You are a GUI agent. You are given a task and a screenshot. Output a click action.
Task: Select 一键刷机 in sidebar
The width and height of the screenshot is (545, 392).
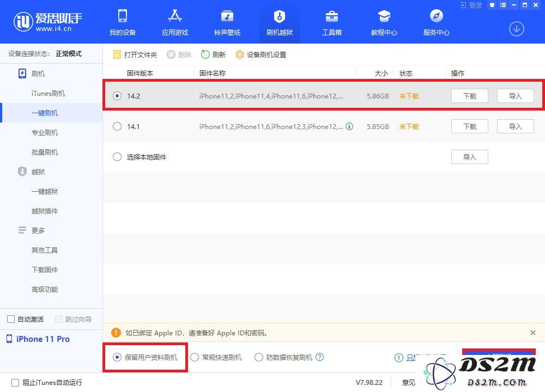tap(51, 113)
